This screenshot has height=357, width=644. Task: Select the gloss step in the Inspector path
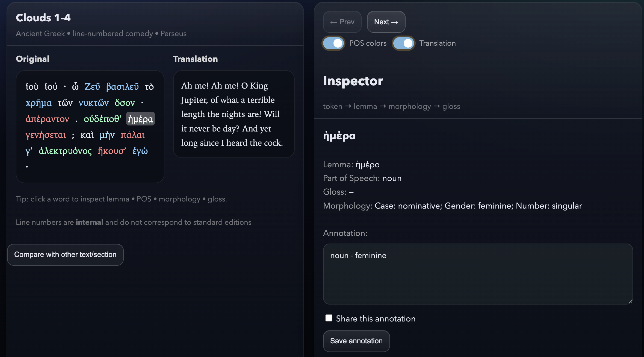451,106
